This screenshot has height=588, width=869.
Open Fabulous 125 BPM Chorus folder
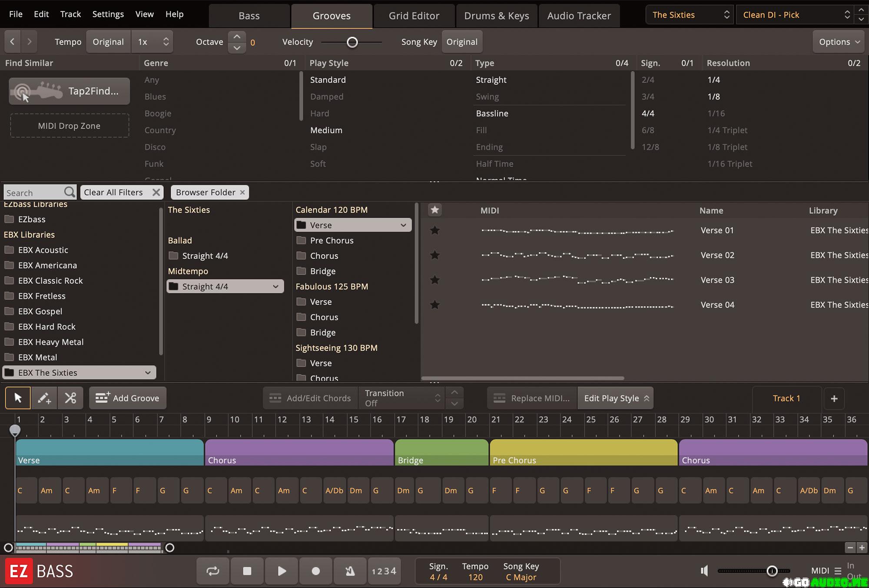click(x=324, y=317)
